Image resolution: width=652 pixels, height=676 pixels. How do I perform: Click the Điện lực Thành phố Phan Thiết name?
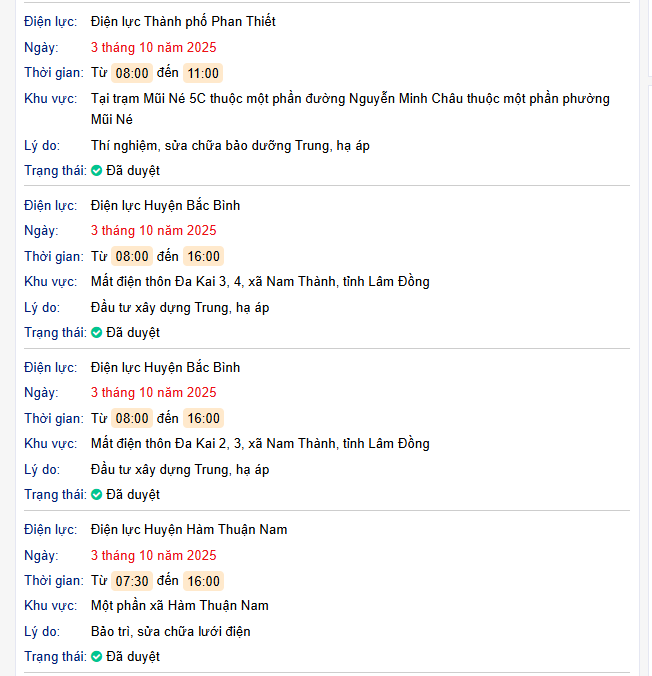pyautogui.click(x=183, y=21)
